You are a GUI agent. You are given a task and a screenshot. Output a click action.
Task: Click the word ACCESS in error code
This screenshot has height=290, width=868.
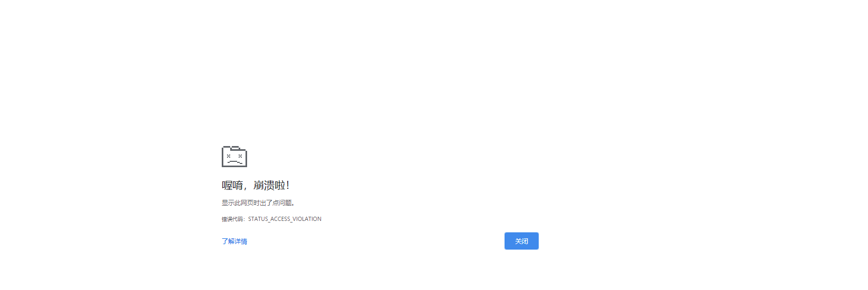click(280, 219)
